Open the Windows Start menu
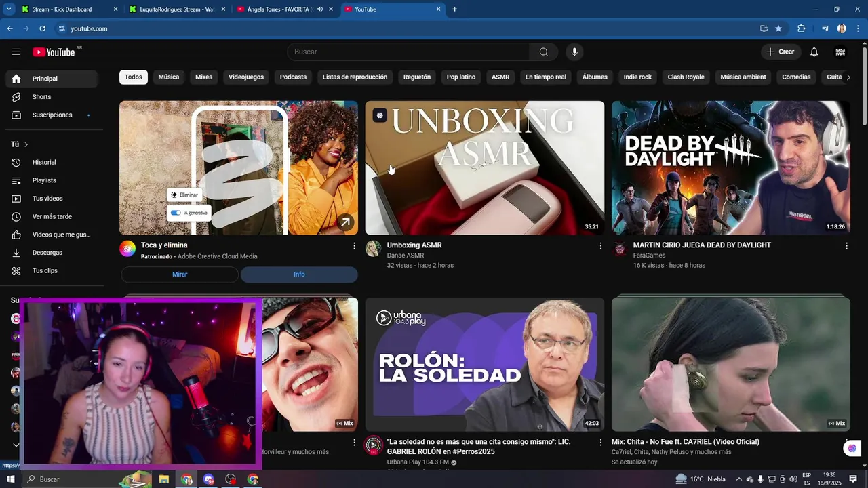The width and height of the screenshot is (868, 488). click(x=11, y=479)
